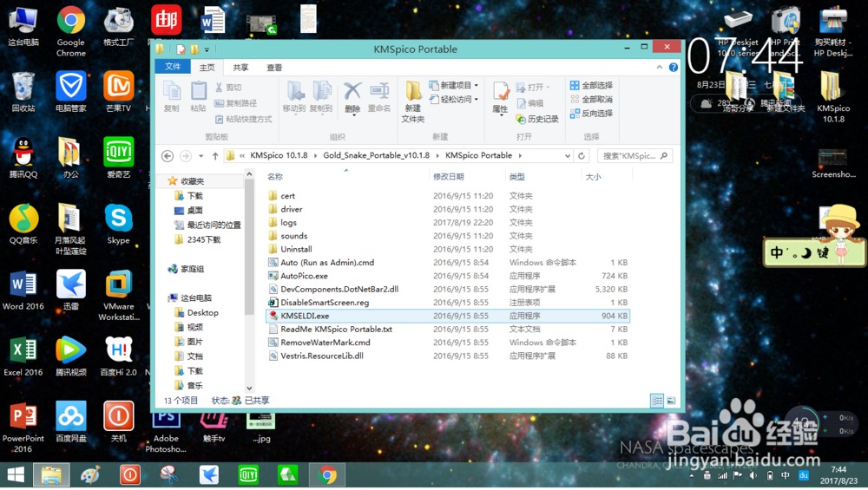The height and width of the screenshot is (490, 868).
Task: Go back with the Back arrow
Action: click(x=168, y=156)
